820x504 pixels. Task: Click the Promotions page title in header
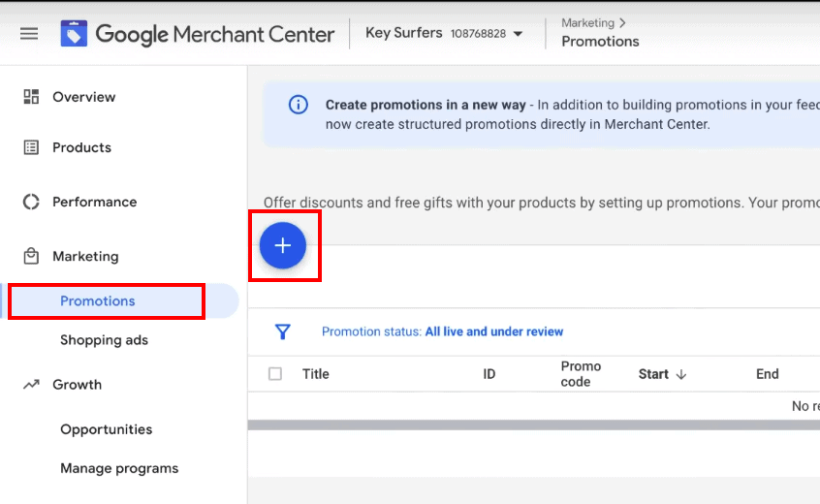pos(600,42)
